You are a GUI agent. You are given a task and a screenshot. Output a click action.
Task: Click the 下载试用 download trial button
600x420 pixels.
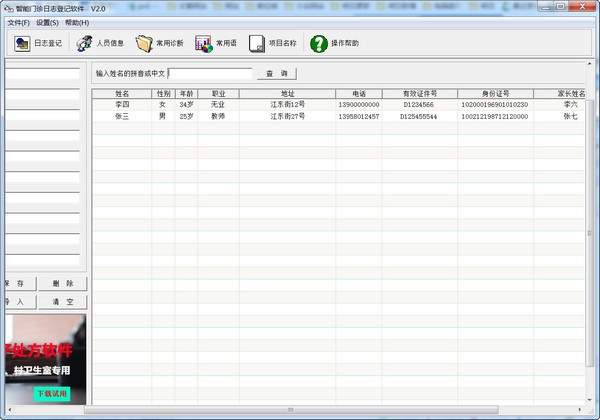coord(52,393)
